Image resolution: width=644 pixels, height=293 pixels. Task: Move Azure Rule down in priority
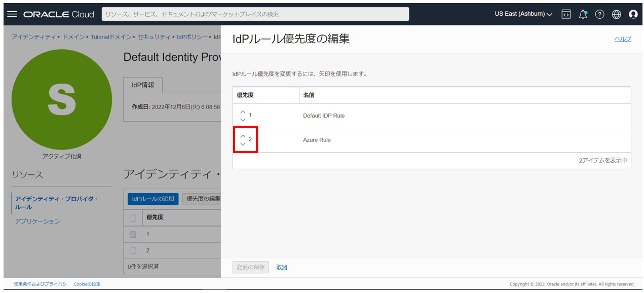[x=243, y=144]
